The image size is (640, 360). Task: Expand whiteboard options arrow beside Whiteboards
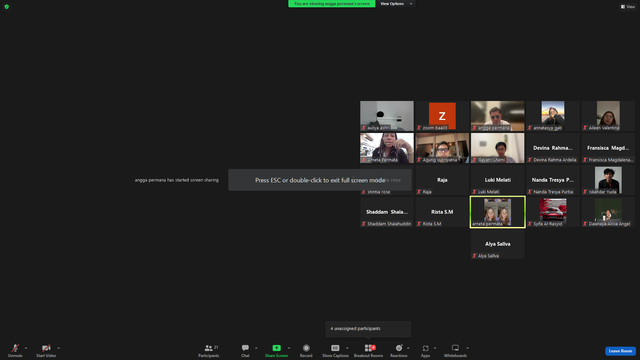click(x=467, y=348)
